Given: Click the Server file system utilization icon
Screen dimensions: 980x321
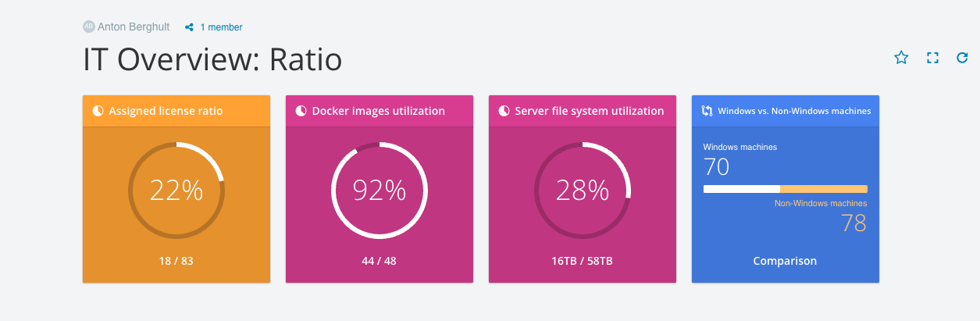Looking at the screenshot, I should 504,111.
